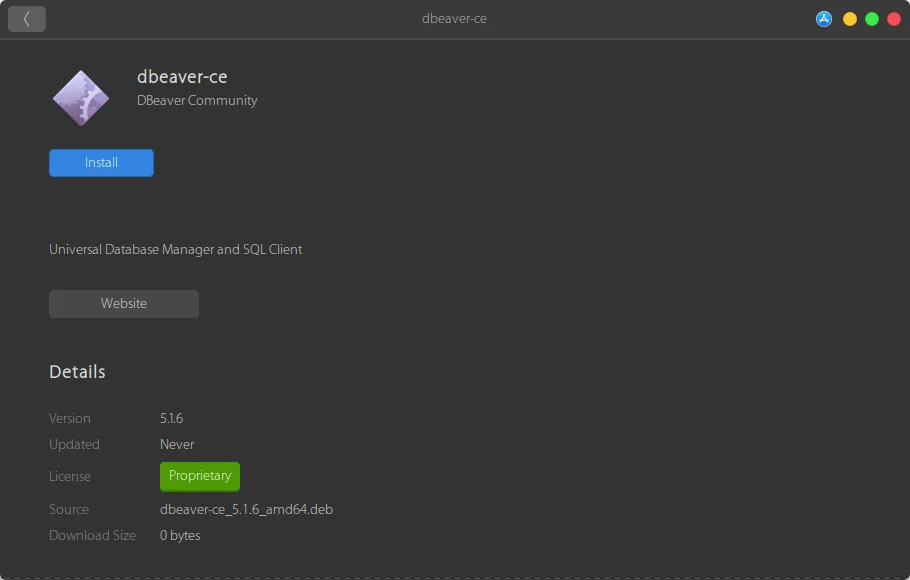This screenshot has width=910, height=580.
Task: Click the dbeaver-ce window title
Action: [x=454, y=19]
